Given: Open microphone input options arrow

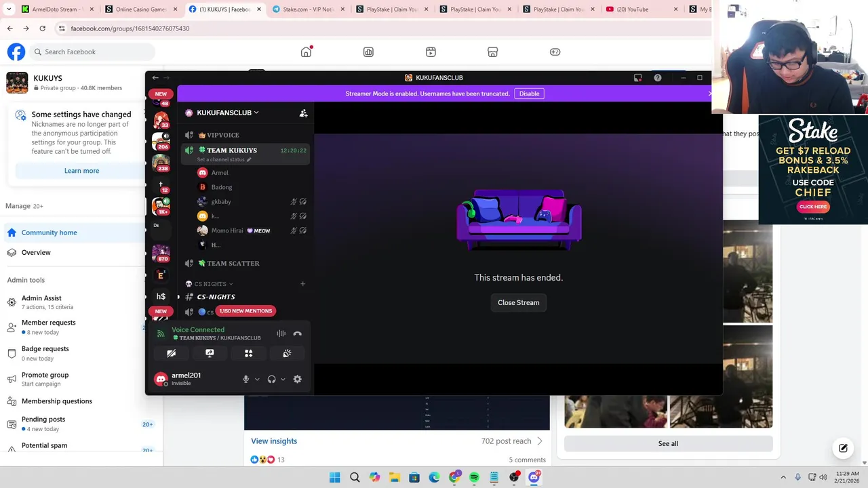Looking at the screenshot, I should pos(257,380).
